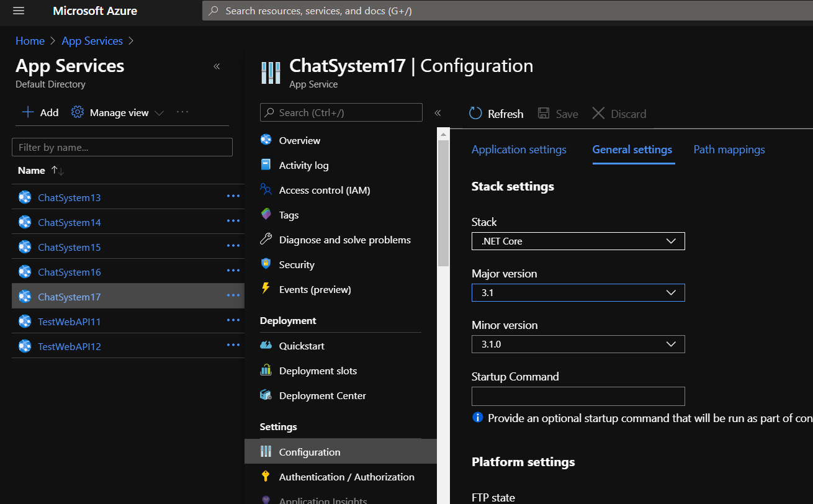Collapse the resource menu with double chevron

(x=438, y=113)
